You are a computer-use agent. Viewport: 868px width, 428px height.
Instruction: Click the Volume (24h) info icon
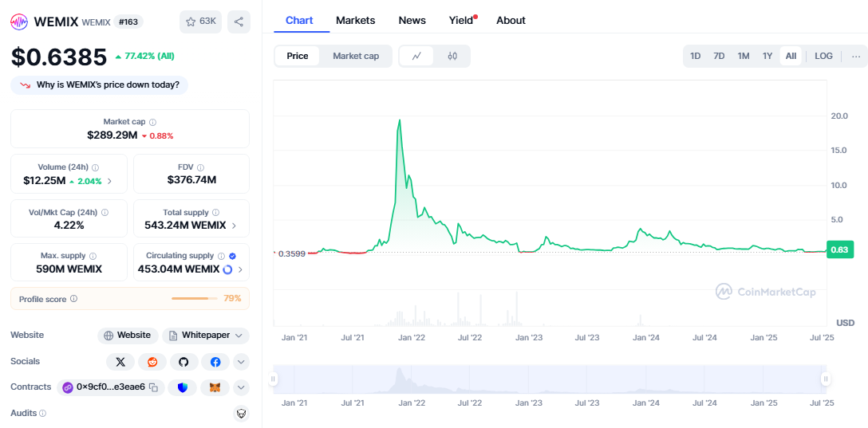click(95, 167)
